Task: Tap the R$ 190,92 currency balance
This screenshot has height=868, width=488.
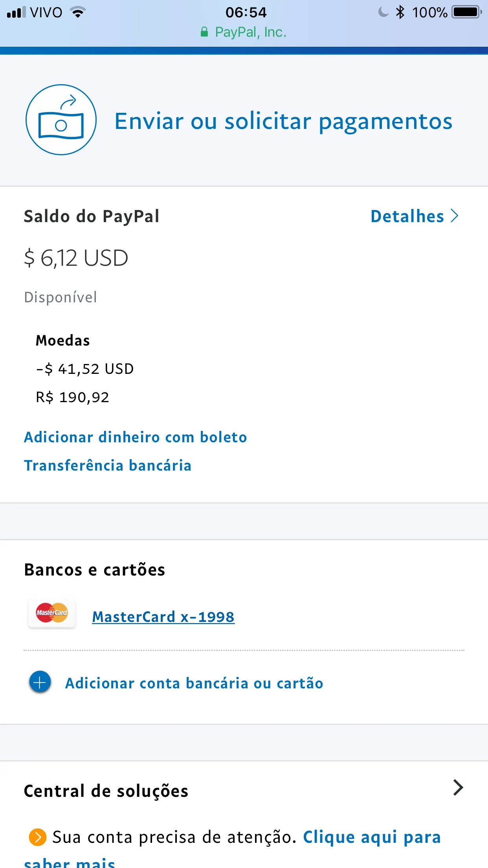Action: click(x=72, y=397)
